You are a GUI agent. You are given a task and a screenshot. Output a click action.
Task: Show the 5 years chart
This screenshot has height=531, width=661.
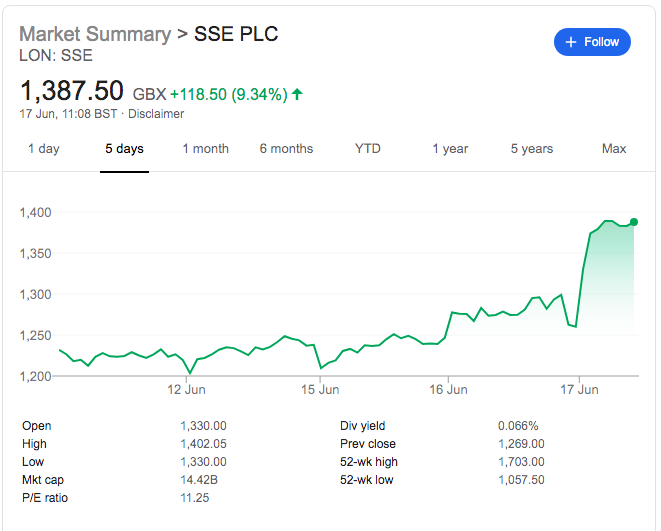tap(532, 148)
